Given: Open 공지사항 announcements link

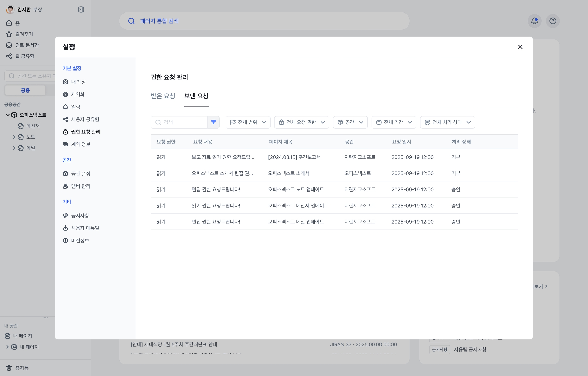Looking at the screenshot, I should point(80,216).
